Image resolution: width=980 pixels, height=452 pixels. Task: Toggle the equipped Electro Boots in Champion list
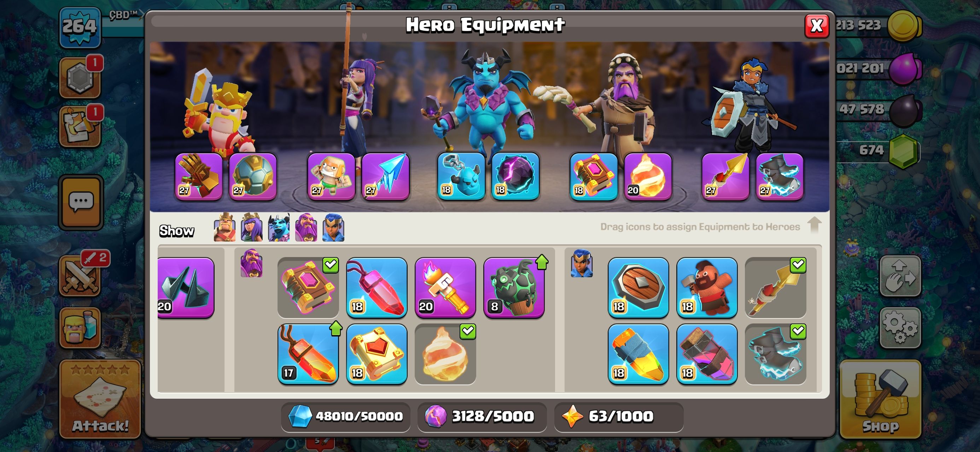tap(775, 354)
